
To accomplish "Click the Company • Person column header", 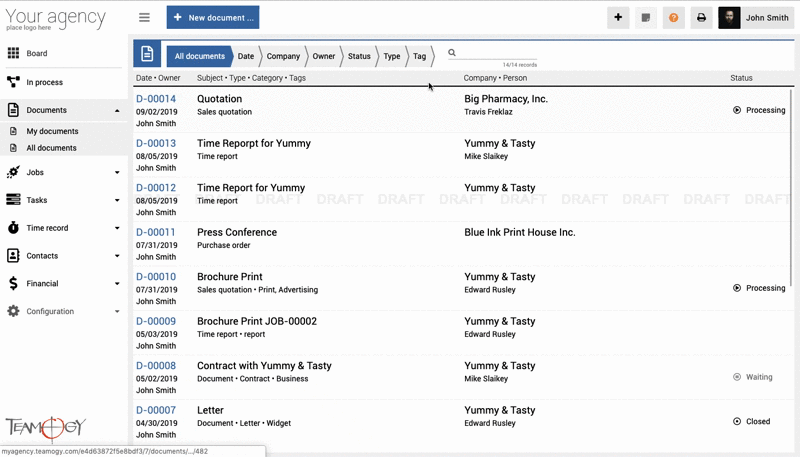I will (x=495, y=78).
